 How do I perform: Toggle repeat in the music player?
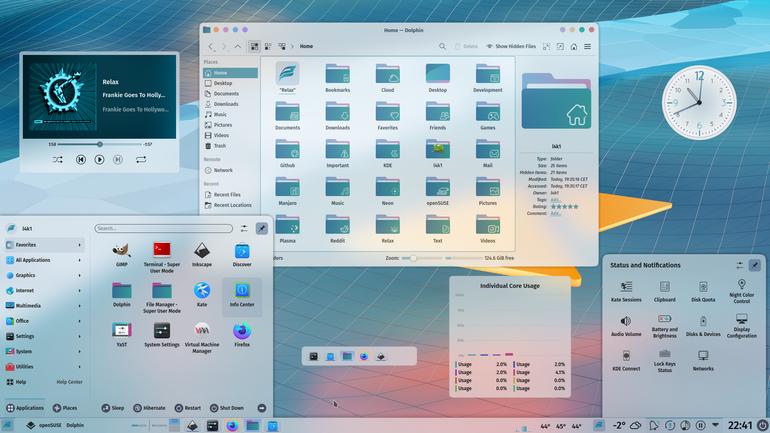[141, 160]
